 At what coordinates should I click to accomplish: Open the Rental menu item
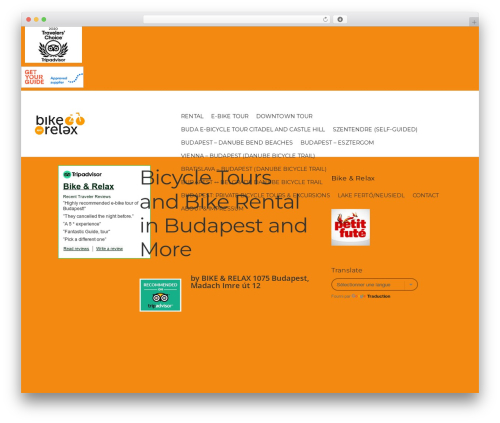(x=192, y=116)
